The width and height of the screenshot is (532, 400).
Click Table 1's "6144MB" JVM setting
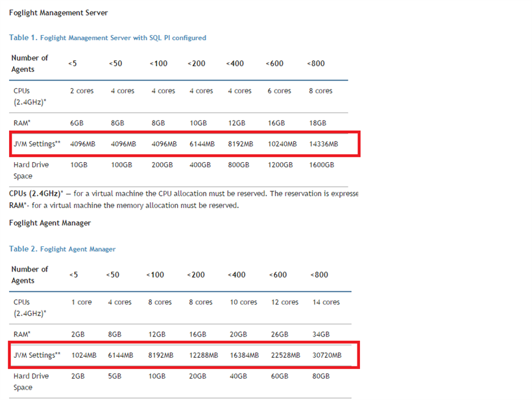202,144
